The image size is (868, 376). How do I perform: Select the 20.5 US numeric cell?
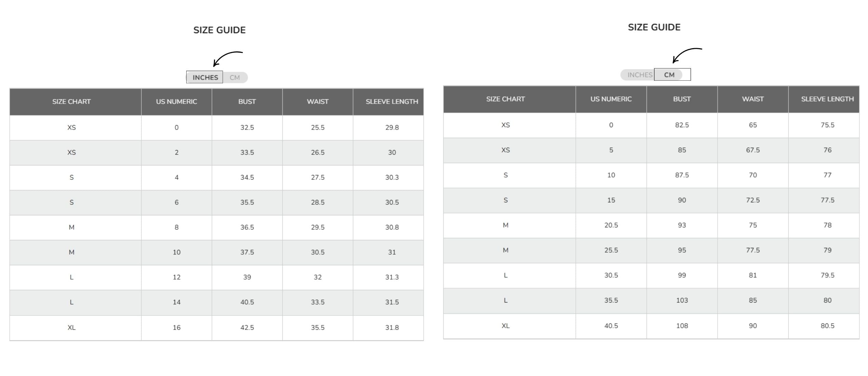pyautogui.click(x=611, y=225)
